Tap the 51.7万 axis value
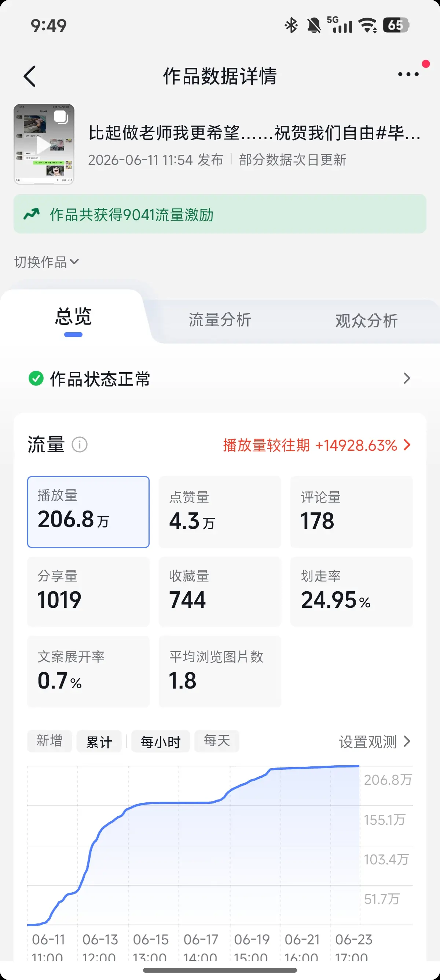440x980 pixels. [382, 899]
